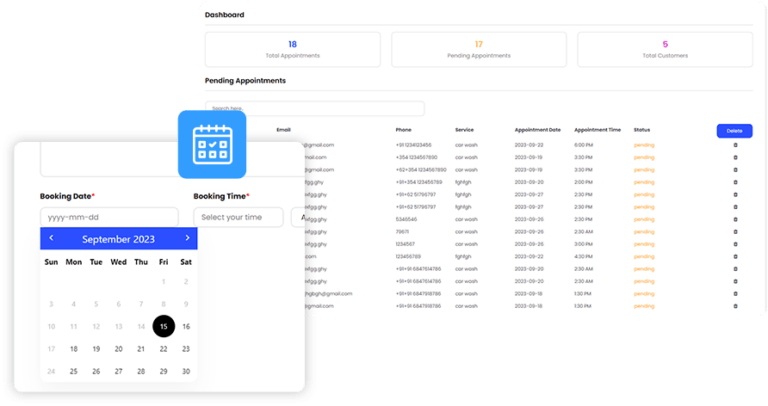Click trash icon for the 2:00 PM appointment
Image resolution: width=768 pixels, height=406 pixels.
[735, 182]
